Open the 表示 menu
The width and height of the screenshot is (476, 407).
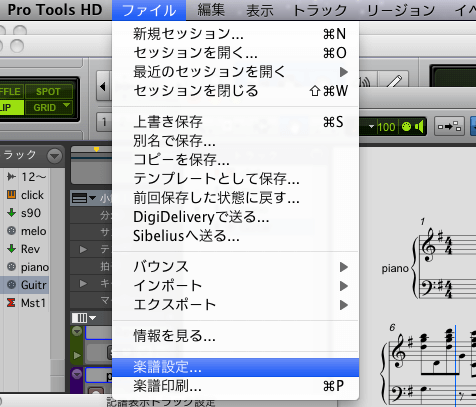point(260,10)
